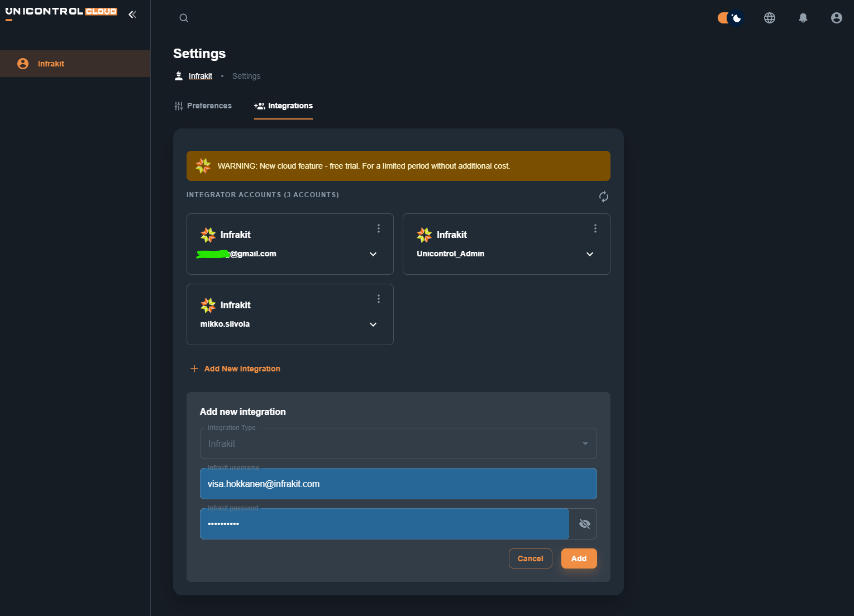Click the Infrakit user icon in sidebar
The width and height of the screenshot is (854, 616).
coord(23,64)
